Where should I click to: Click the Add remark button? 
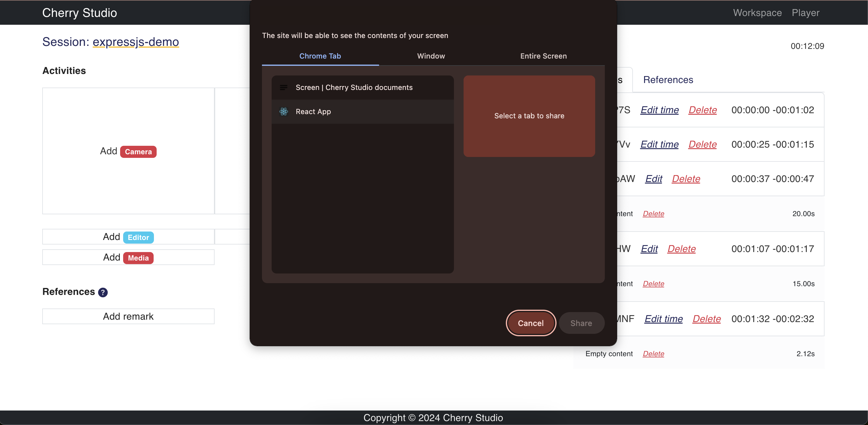pyautogui.click(x=128, y=316)
